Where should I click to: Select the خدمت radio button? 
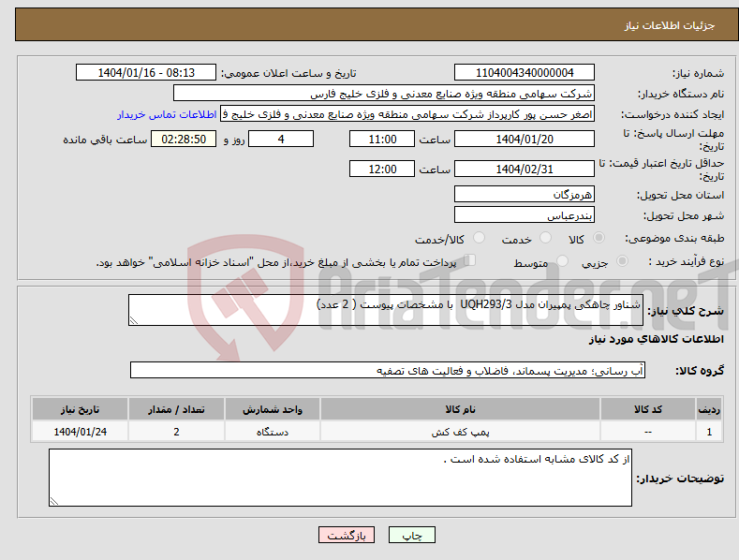[x=545, y=238]
